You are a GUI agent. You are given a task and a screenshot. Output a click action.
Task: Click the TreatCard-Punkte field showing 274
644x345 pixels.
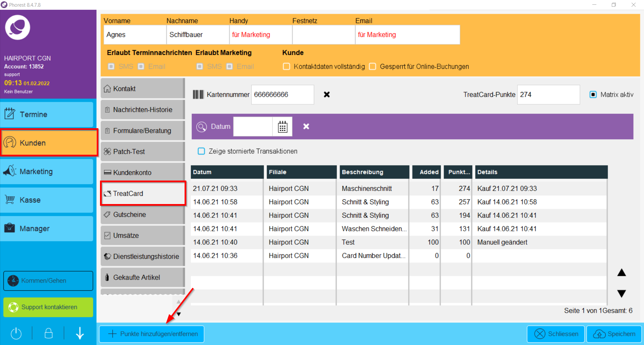click(x=548, y=95)
